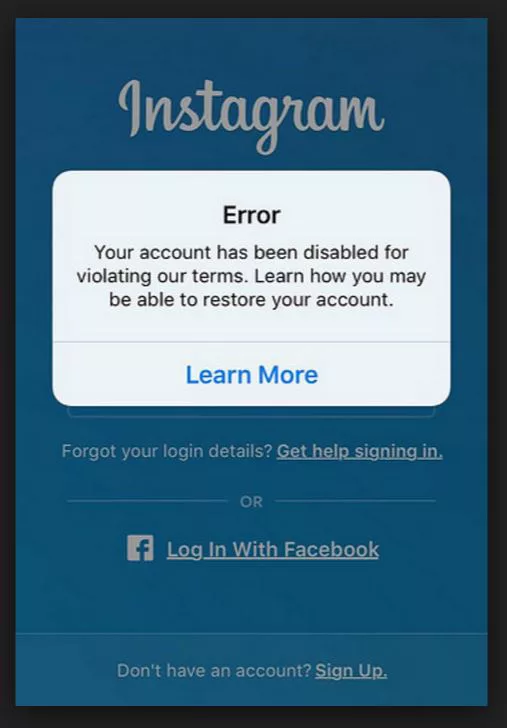Image resolution: width=507 pixels, height=728 pixels.
Task: Click the Error heading in the dialog
Action: coord(251,215)
